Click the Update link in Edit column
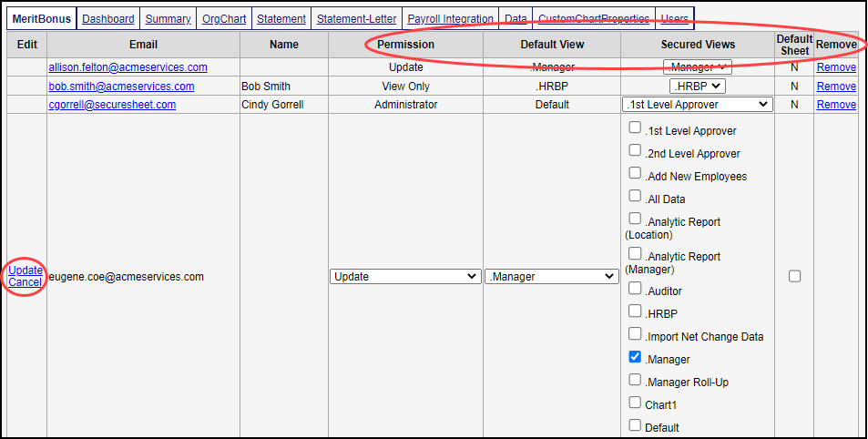This screenshot has height=439, width=868. pyautogui.click(x=26, y=271)
